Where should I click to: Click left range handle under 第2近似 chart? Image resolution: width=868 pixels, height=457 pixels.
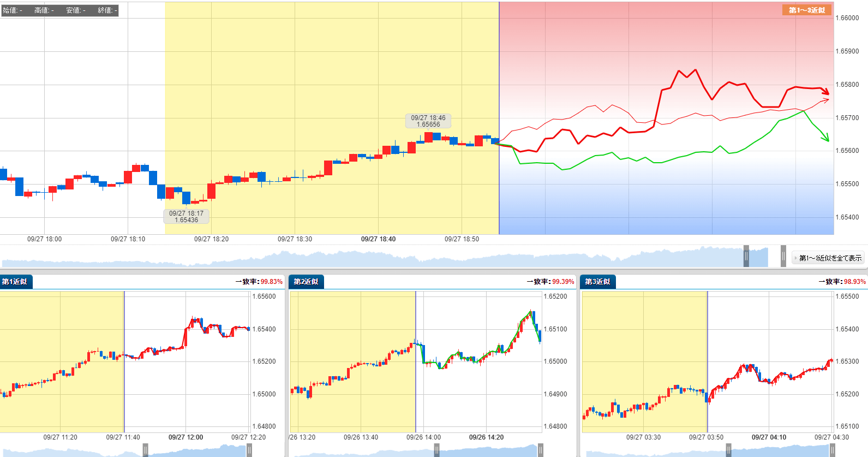pos(437,450)
